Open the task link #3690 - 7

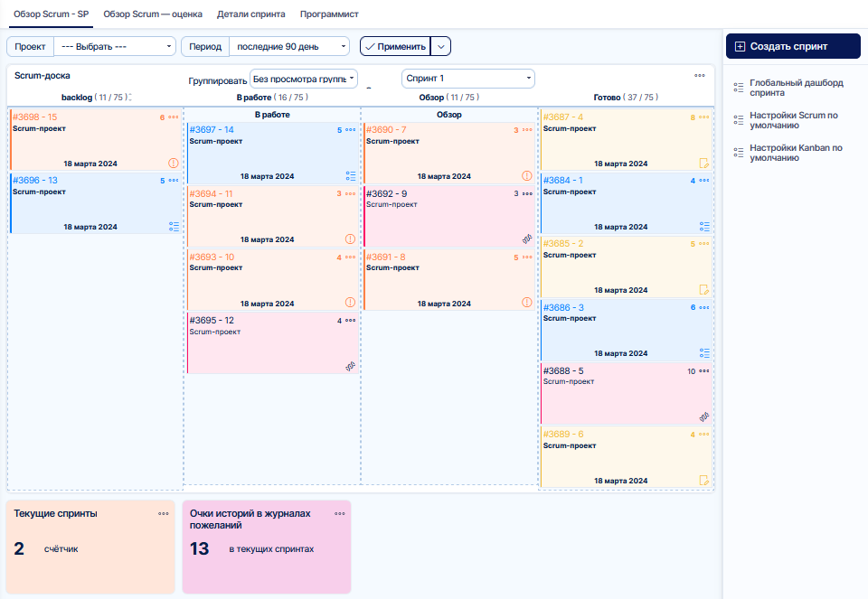click(386, 129)
